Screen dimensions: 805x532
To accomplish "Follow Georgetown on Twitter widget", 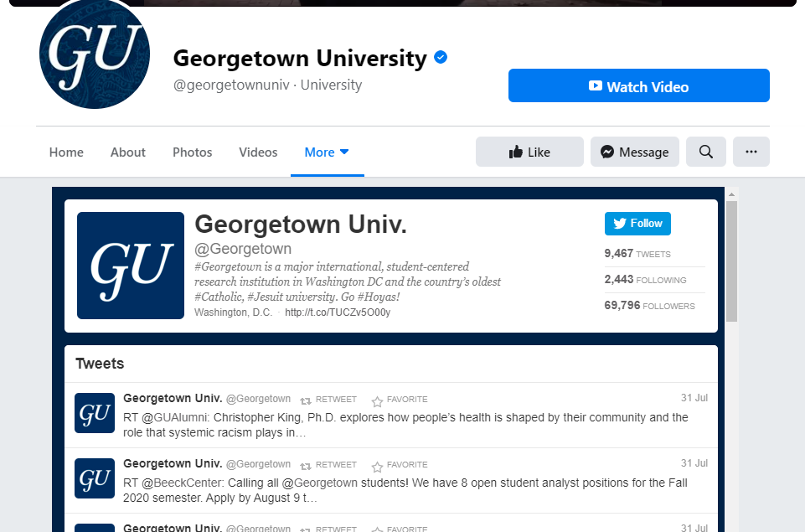I will [x=637, y=224].
